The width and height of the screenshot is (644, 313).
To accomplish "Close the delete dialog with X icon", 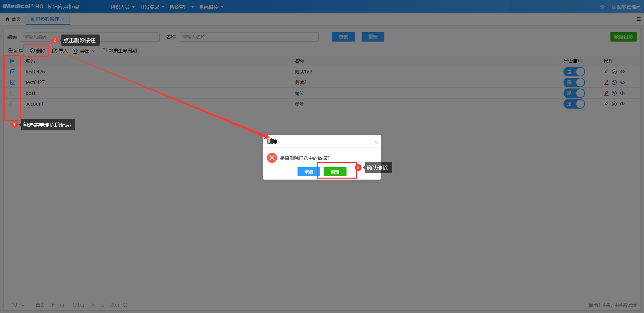I will (376, 142).
